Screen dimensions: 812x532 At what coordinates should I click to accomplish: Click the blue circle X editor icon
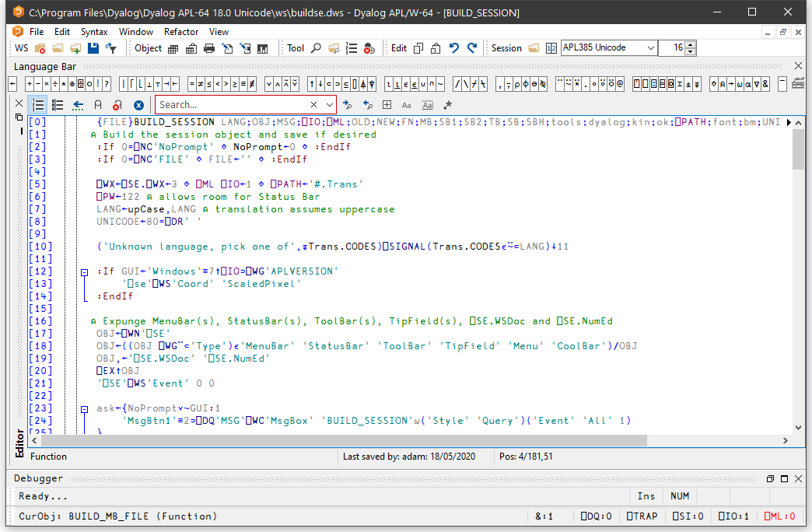(138, 105)
